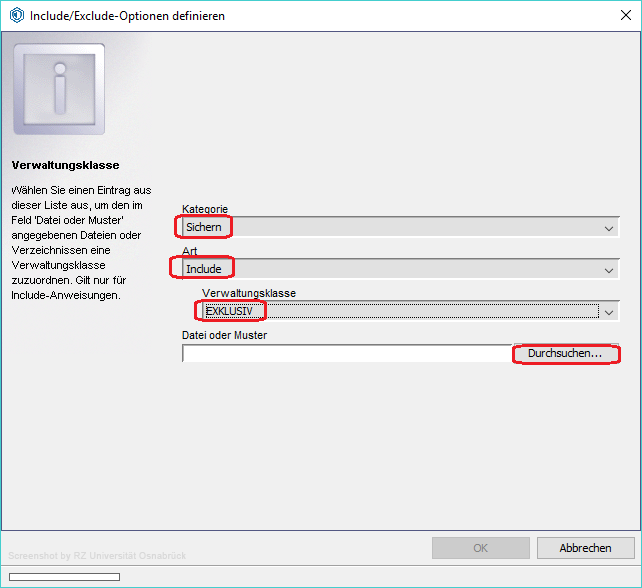Focus the 'Datei oder Muster' text field
Viewport: 642px width, 588px height.
(346, 354)
